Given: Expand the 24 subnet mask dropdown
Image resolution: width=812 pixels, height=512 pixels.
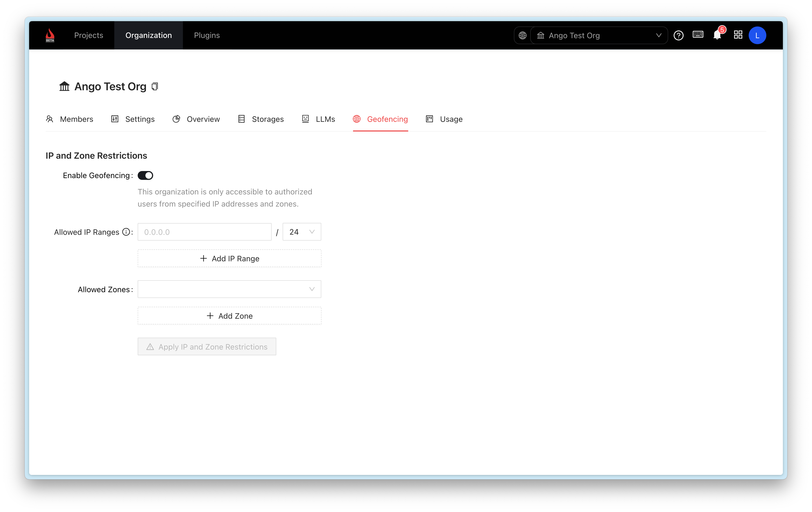Looking at the screenshot, I should tap(301, 232).
